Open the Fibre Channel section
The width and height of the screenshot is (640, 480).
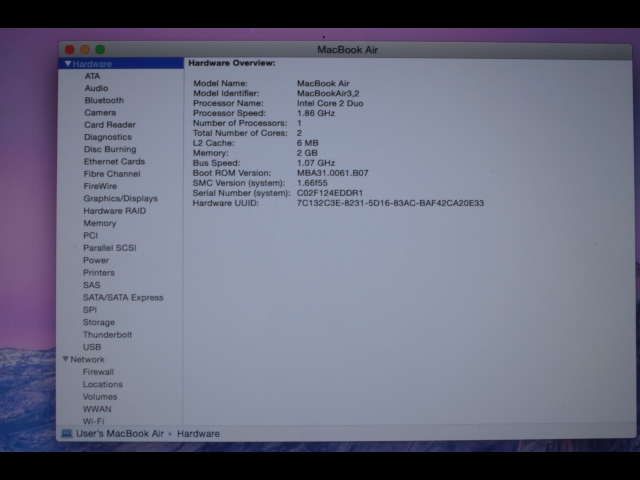(x=112, y=174)
